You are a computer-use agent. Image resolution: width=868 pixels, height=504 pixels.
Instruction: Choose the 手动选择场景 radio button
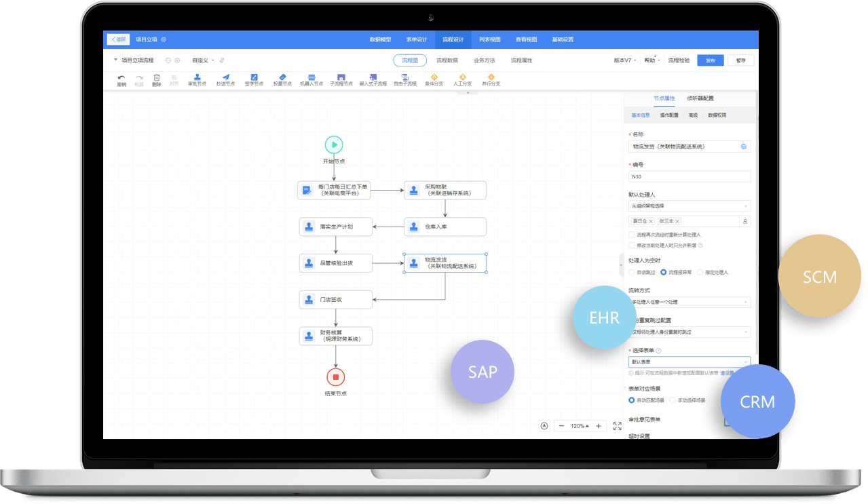[673, 400]
